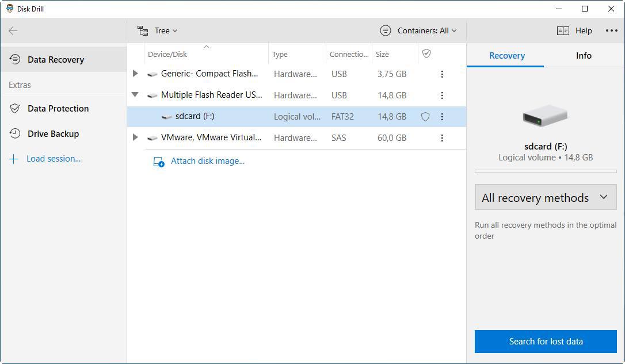
Task: Open Drive Backup section
Action: coord(64,134)
